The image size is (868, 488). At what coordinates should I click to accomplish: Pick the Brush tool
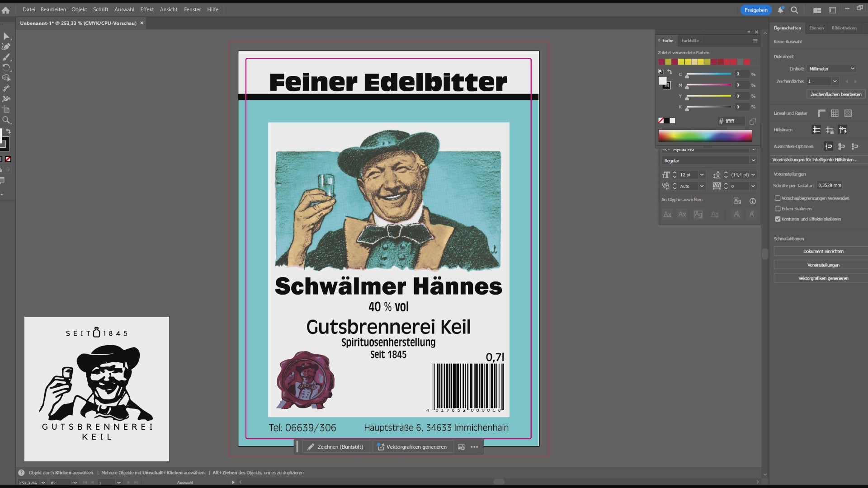6,57
